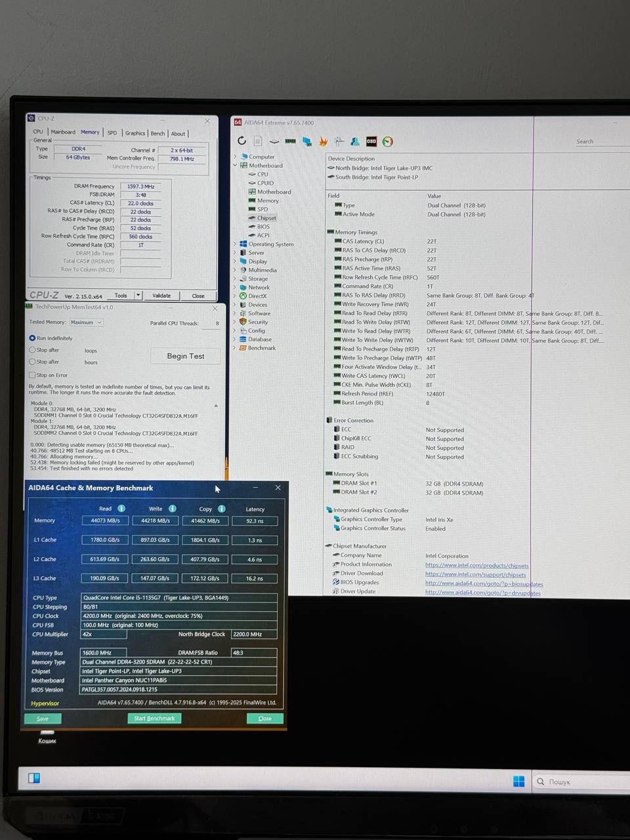This screenshot has height=840, width=630.
Task: Switch to the About tab in CPU-Z
Action: point(178,133)
